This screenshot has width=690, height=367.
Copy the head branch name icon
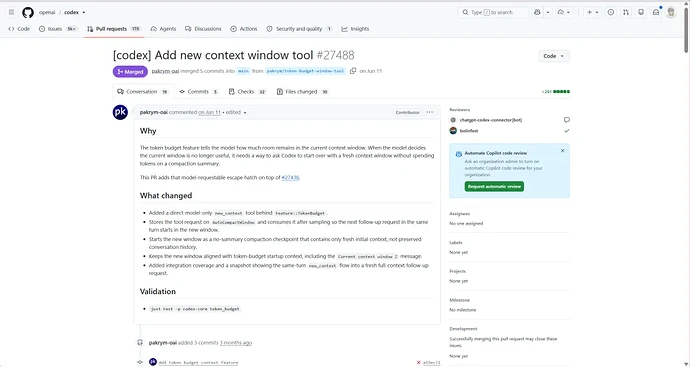pyautogui.click(x=353, y=71)
